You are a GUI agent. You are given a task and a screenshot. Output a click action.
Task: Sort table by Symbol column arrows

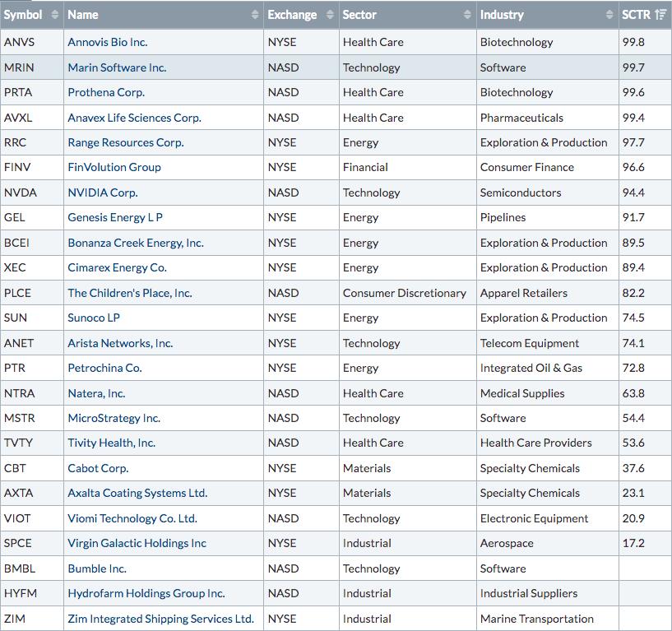(54, 15)
